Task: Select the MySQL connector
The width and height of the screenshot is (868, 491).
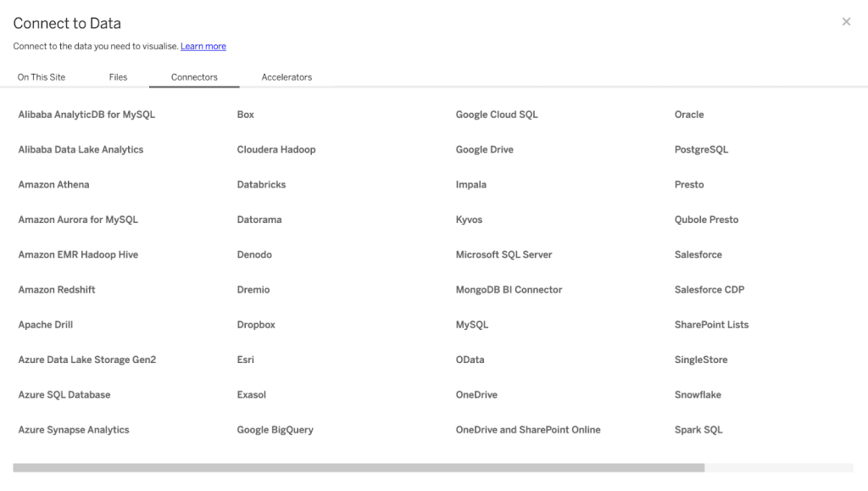Action: point(471,325)
